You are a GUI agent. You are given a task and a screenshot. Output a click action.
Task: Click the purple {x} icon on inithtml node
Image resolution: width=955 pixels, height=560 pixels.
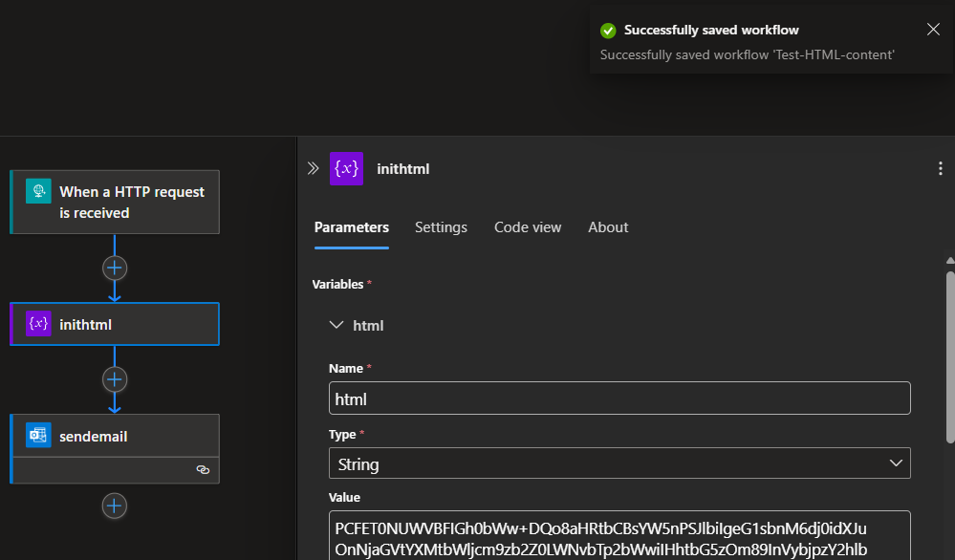tap(36, 323)
